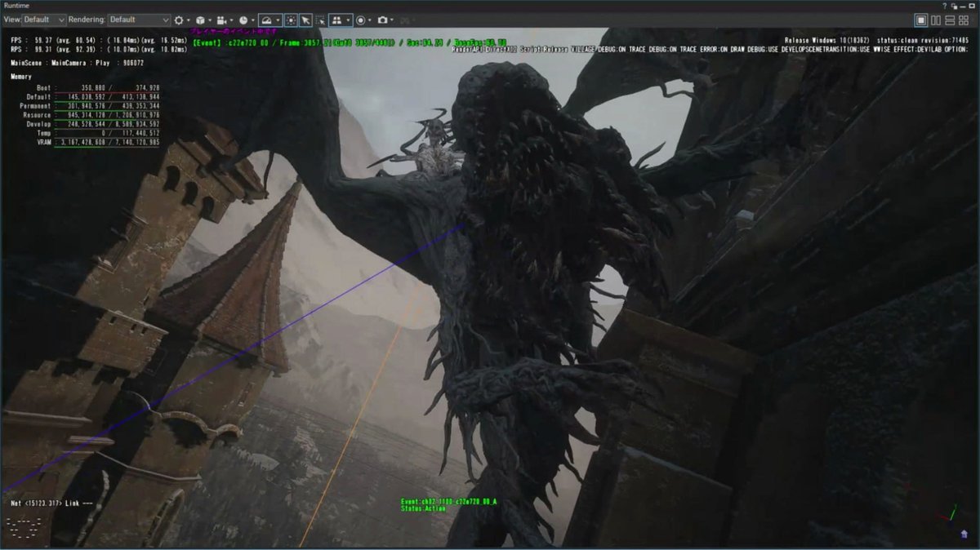Open the Rendering mode dropdown
The width and height of the screenshot is (980, 550).
pyautogui.click(x=137, y=20)
